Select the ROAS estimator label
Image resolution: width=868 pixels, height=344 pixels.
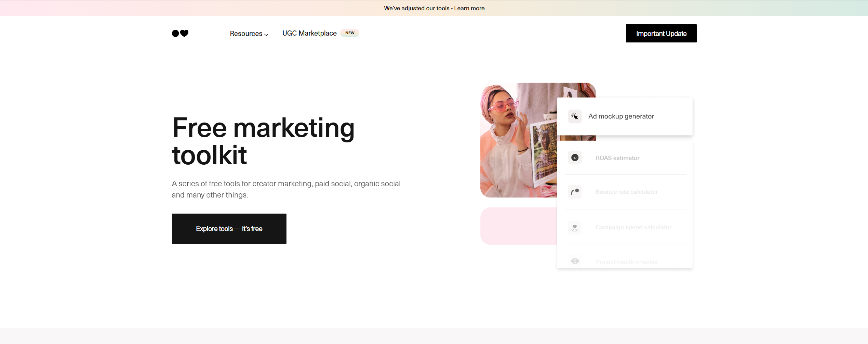[x=617, y=158]
